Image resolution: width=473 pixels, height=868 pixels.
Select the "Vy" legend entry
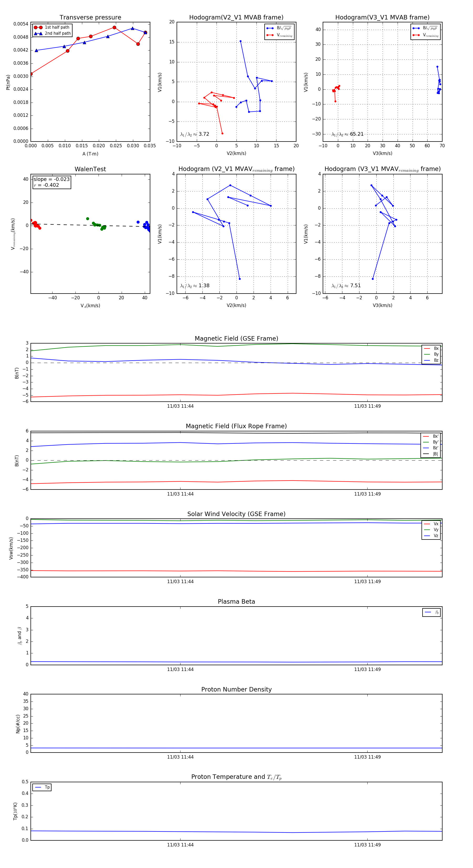(x=431, y=530)
